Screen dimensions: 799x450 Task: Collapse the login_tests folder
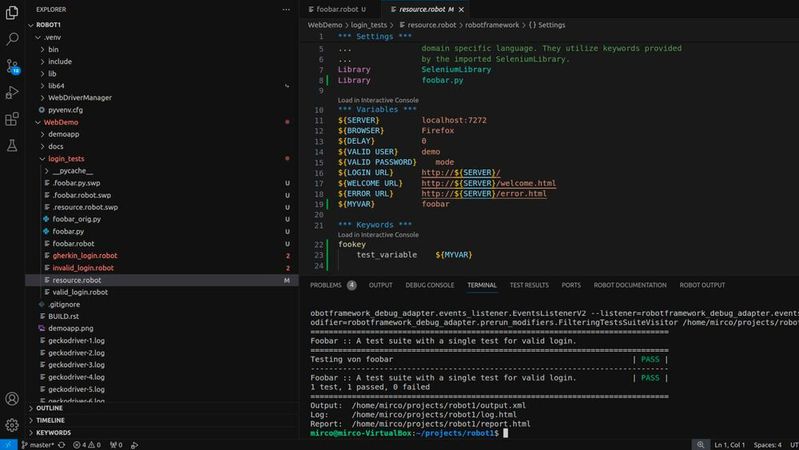42,158
